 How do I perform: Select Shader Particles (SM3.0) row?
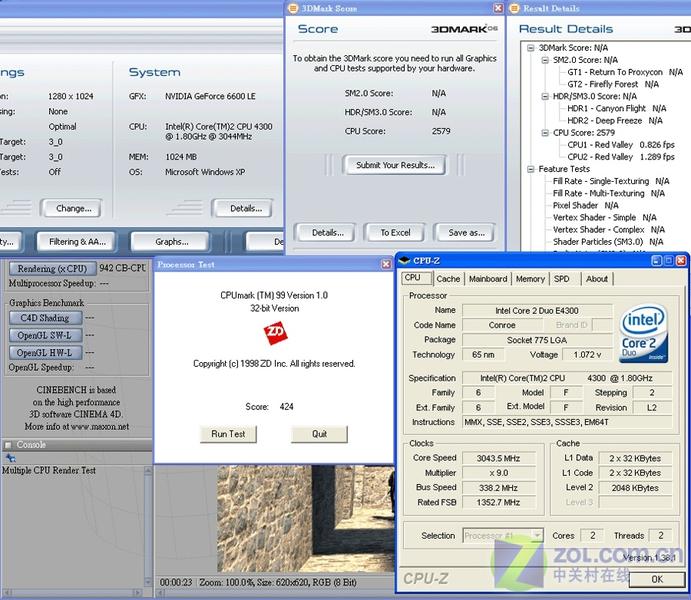(608, 242)
